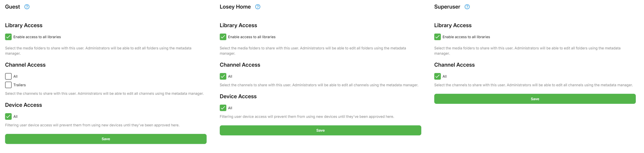Click Device Access heading under Losey Home
644x153 pixels.
pos(238,96)
